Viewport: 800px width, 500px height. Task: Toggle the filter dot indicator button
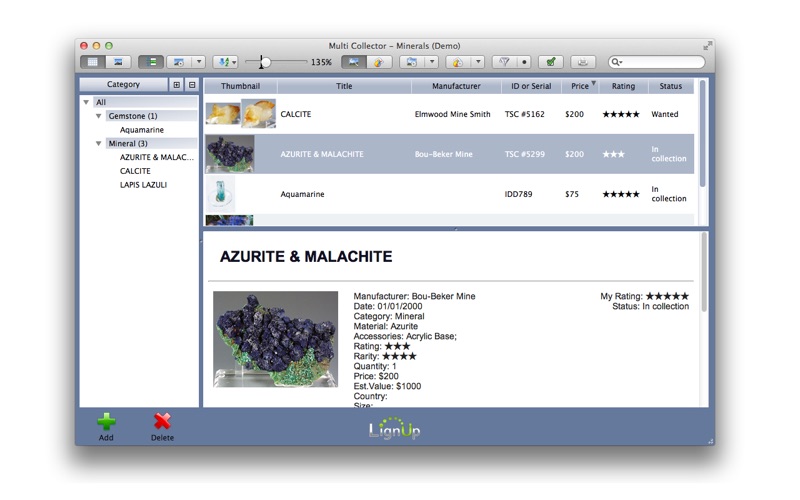click(524, 62)
